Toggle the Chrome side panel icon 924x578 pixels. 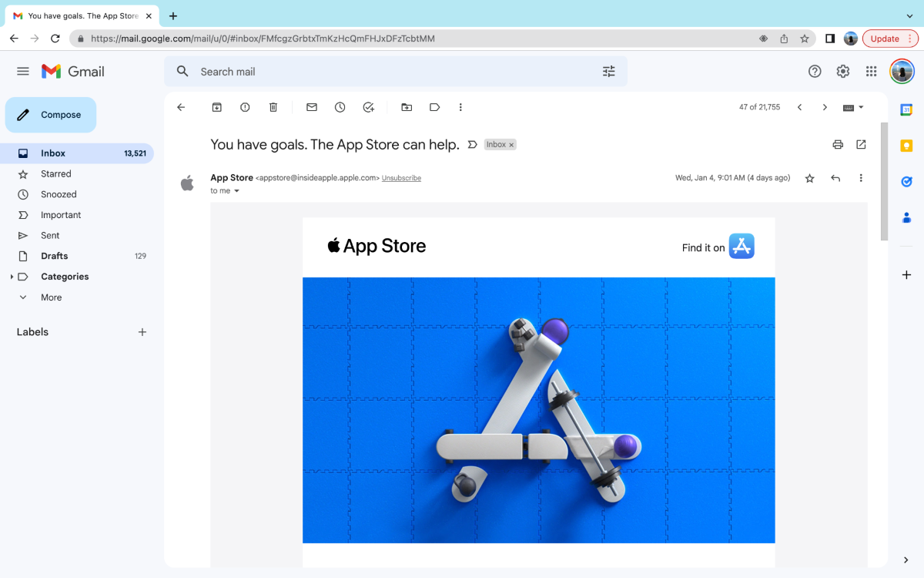tap(830, 39)
